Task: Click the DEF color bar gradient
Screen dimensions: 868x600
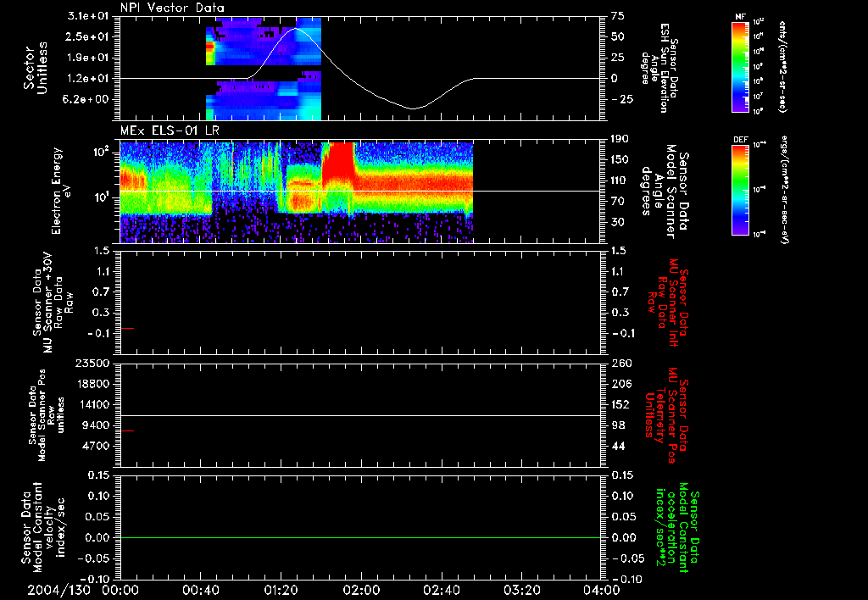Action: coord(740,191)
